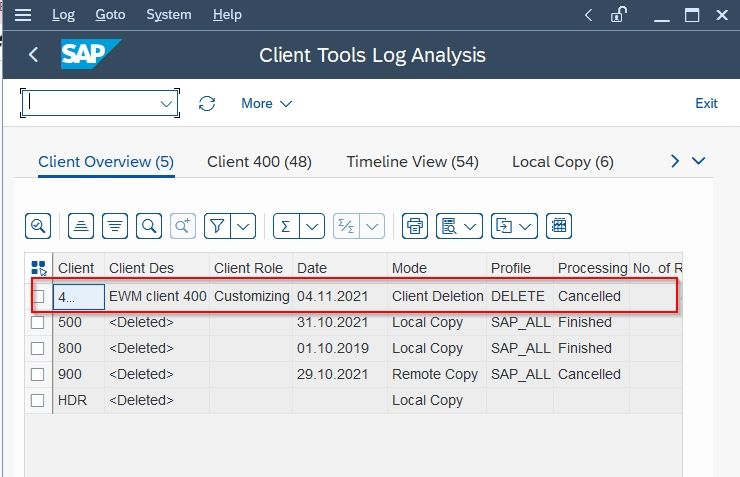The image size is (740, 477).
Task: Open the System menu
Action: (x=168, y=15)
